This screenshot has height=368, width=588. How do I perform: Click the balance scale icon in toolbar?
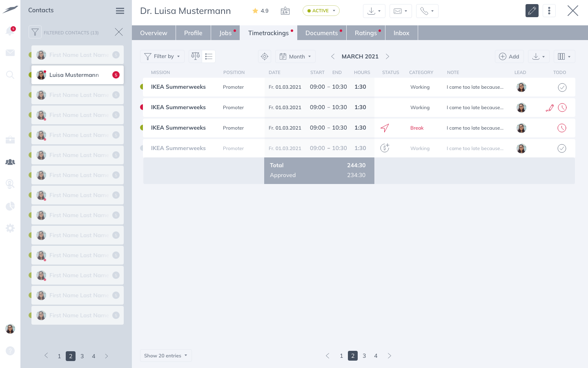tap(196, 56)
